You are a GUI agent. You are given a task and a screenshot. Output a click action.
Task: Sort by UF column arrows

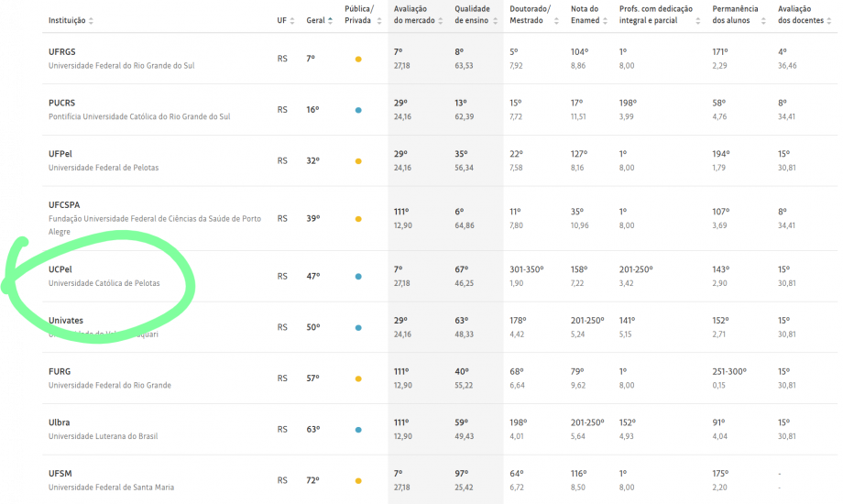292,21
